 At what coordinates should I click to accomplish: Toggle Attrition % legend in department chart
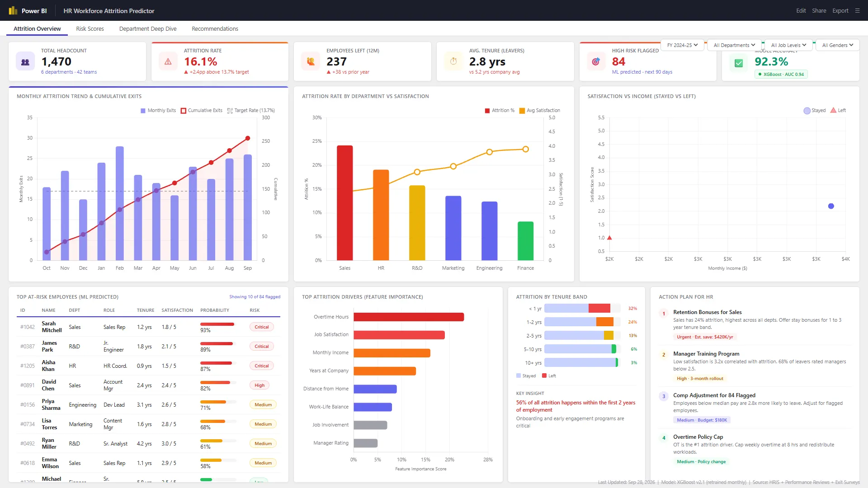point(500,110)
